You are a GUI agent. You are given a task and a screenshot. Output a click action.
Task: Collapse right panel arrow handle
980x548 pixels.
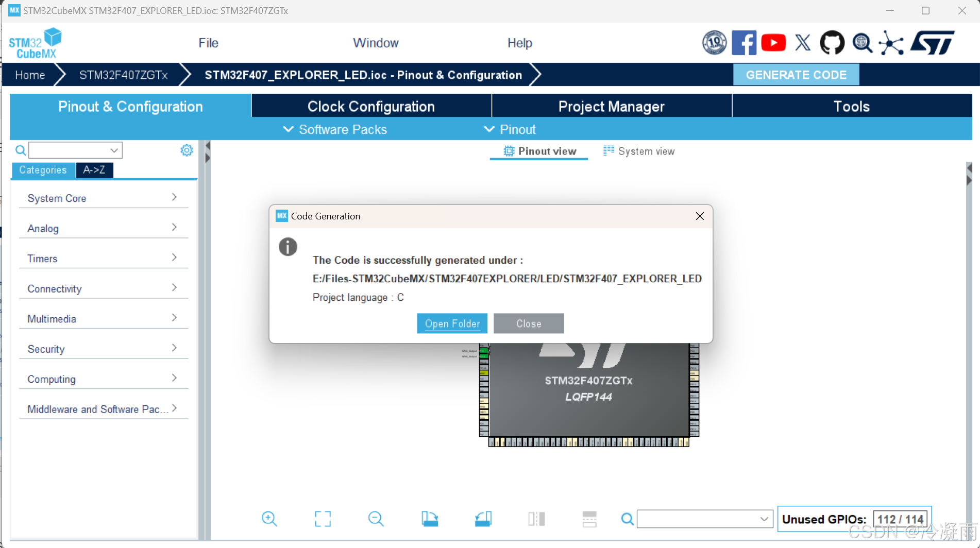pos(969,174)
